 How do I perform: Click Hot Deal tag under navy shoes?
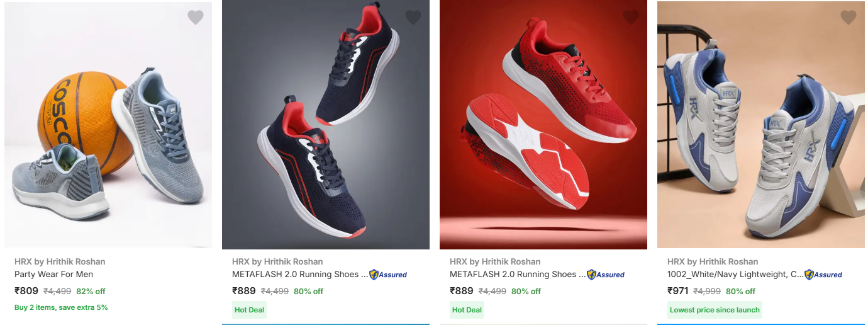click(250, 310)
